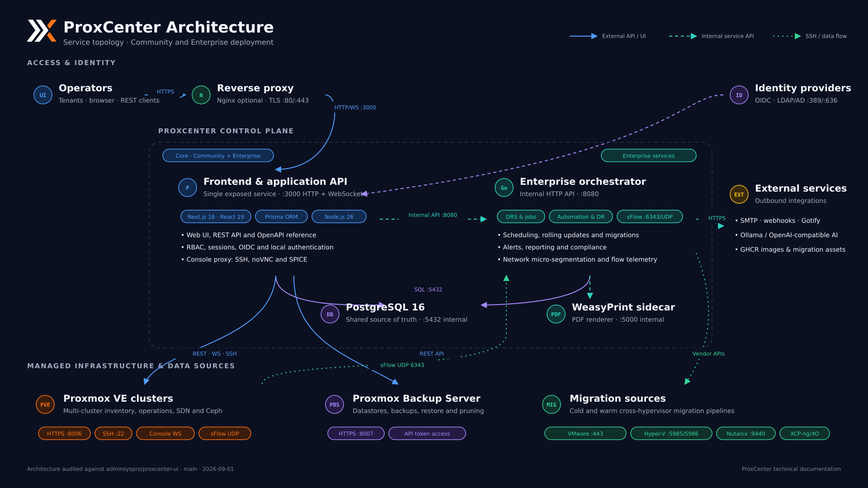Click the Console proxy: SSH, noVNC and SPICE bullet
The height and width of the screenshot is (488, 868).
(x=244, y=259)
